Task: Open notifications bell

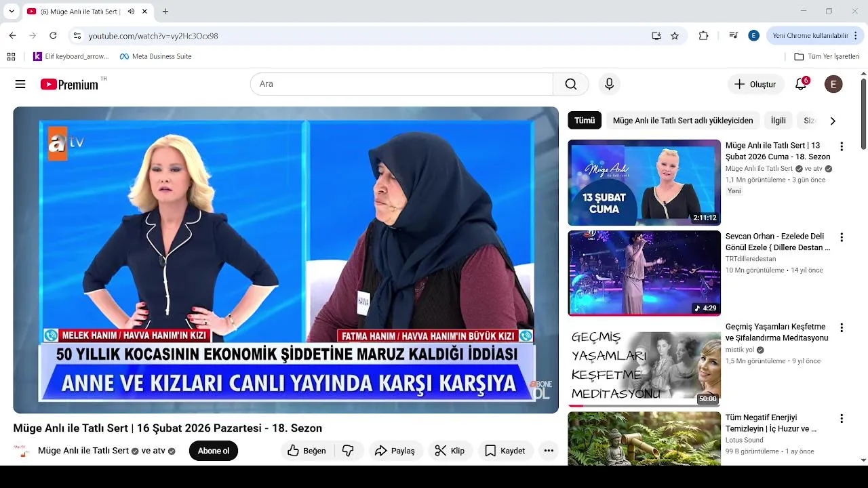Action: click(801, 84)
